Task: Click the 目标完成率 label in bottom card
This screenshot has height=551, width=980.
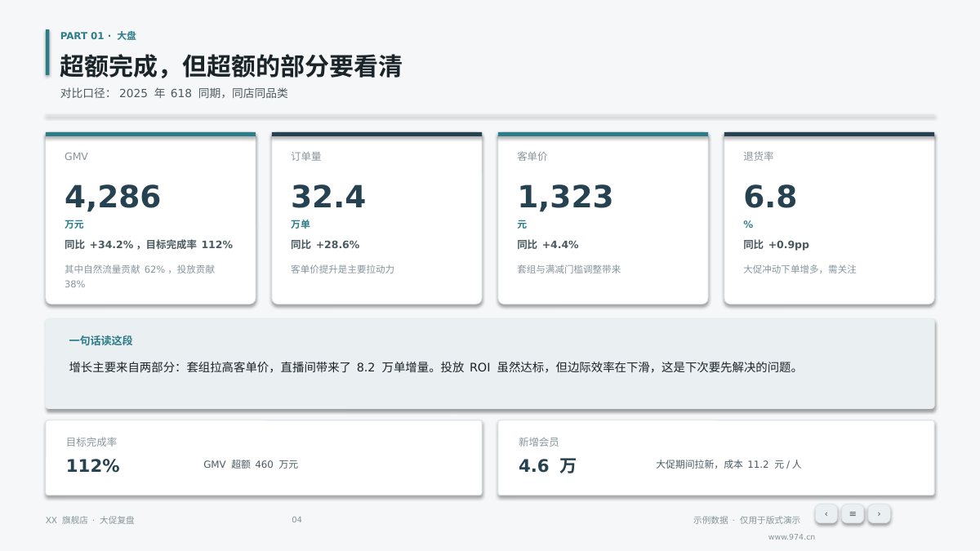Action: click(x=91, y=442)
